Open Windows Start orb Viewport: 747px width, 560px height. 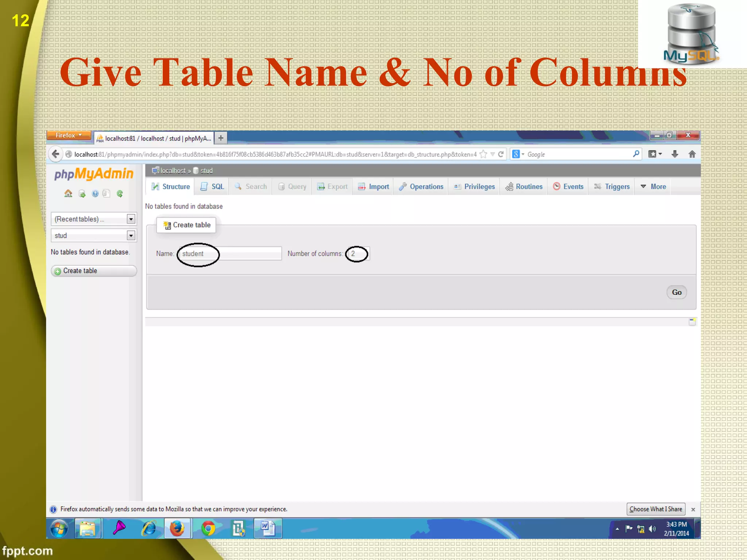click(x=59, y=529)
